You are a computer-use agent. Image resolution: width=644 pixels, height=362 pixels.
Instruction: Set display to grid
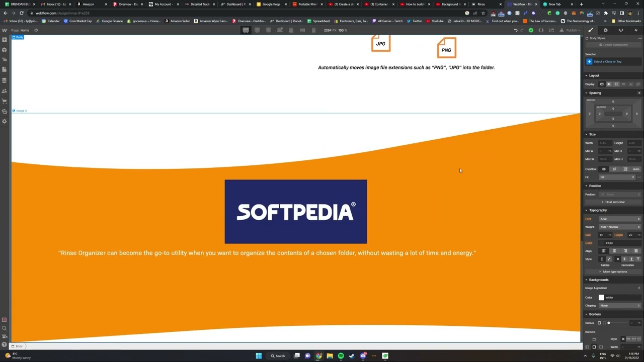616,84
